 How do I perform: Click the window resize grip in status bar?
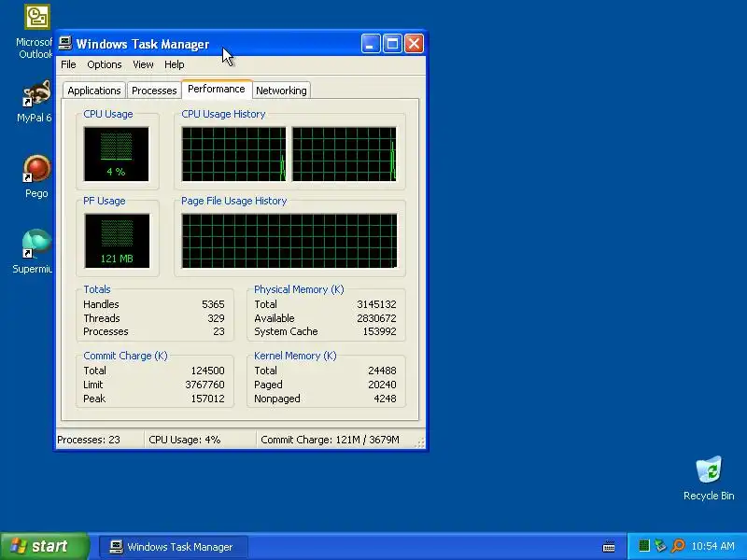[419, 442]
